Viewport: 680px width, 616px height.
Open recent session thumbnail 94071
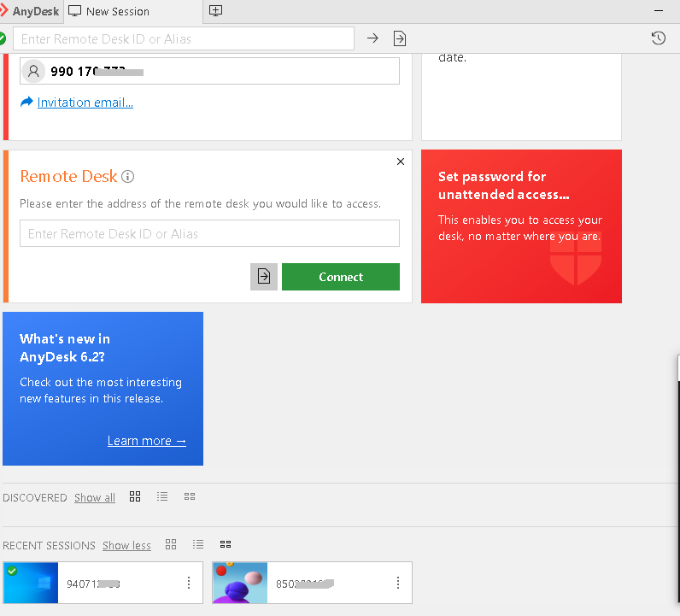pos(31,583)
